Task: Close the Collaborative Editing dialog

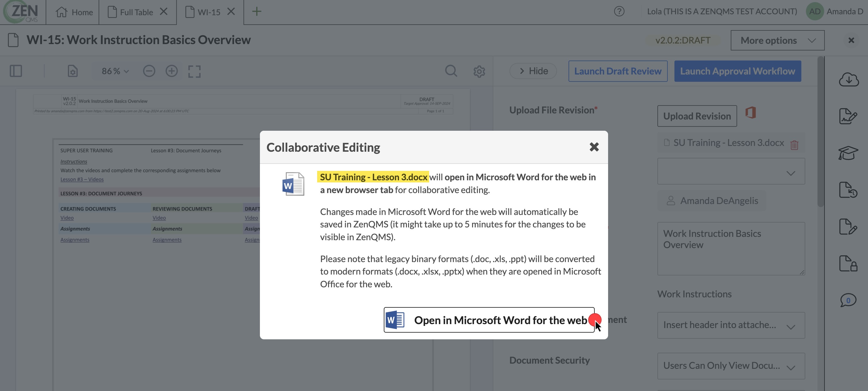Action: tap(594, 147)
